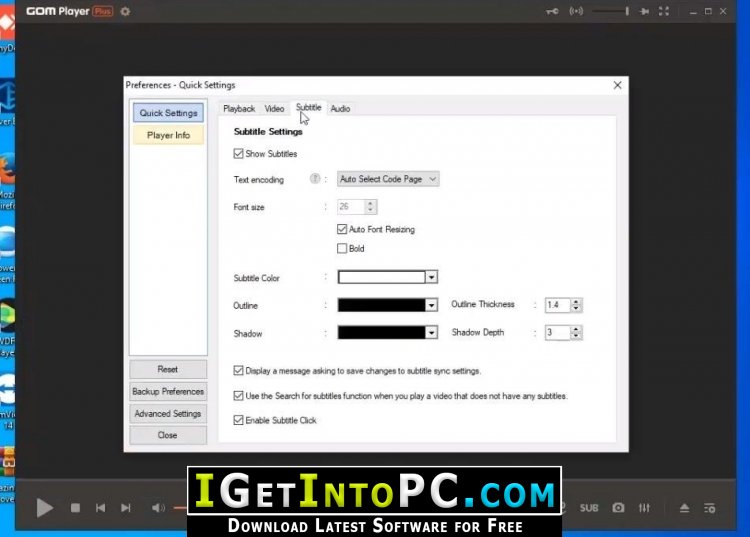Select Quick Settings in the sidebar
Screen dimensions: 750x537
[x=168, y=113]
